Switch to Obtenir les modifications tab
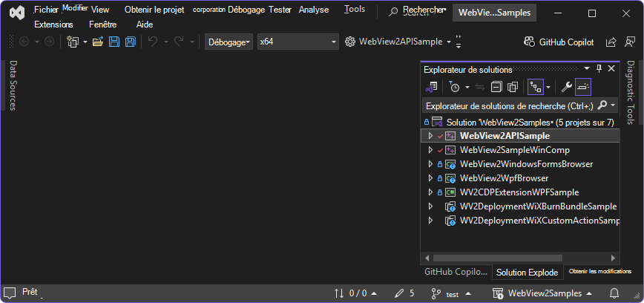The width and height of the screenshot is (644, 303). click(600, 271)
